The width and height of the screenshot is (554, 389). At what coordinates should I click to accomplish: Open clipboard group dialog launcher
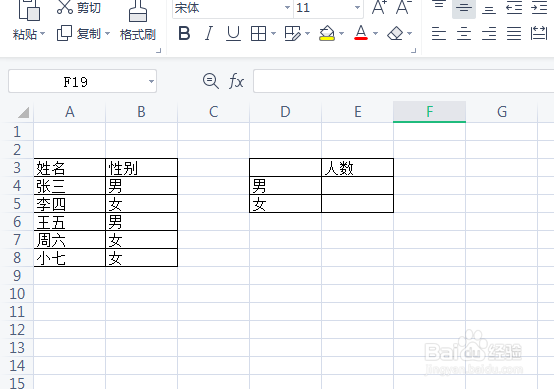[x=159, y=51]
